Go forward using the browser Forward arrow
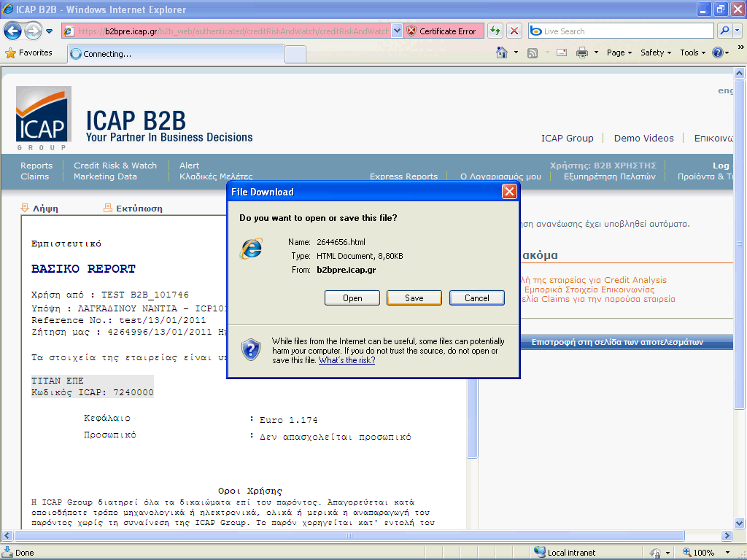The width and height of the screenshot is (747, 560). 33,31
